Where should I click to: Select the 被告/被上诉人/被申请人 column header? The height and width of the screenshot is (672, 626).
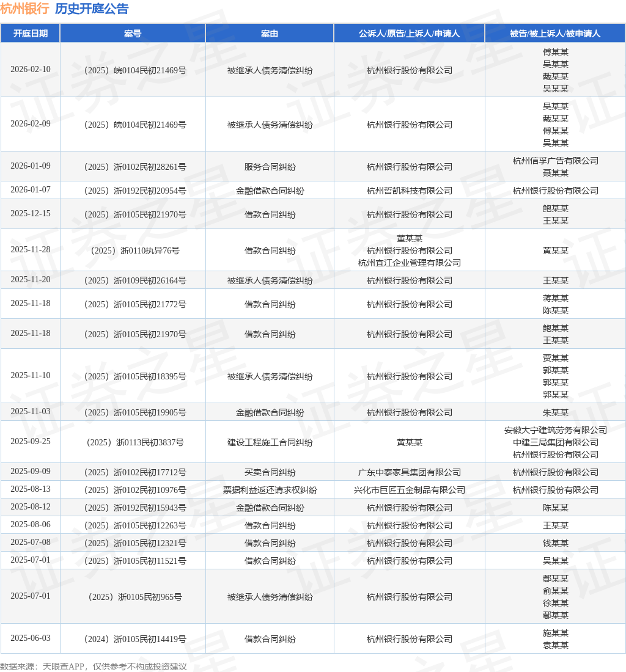(555, 34)
